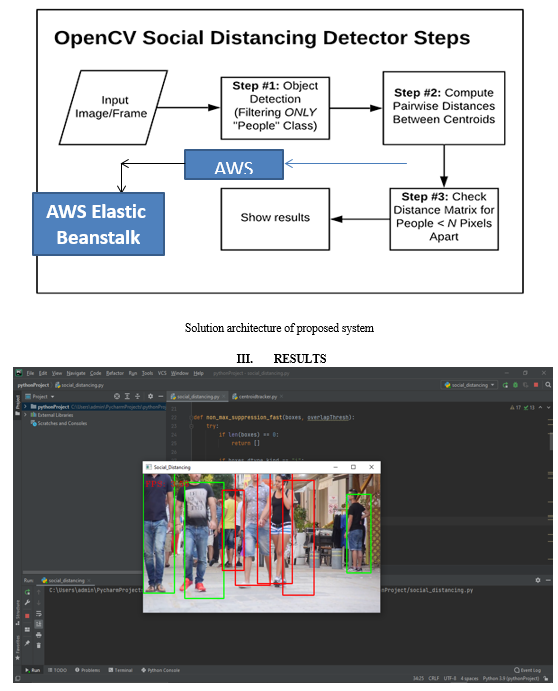Open the Project view dropdown
The image size is (558, 691).
tap(40, 396)
